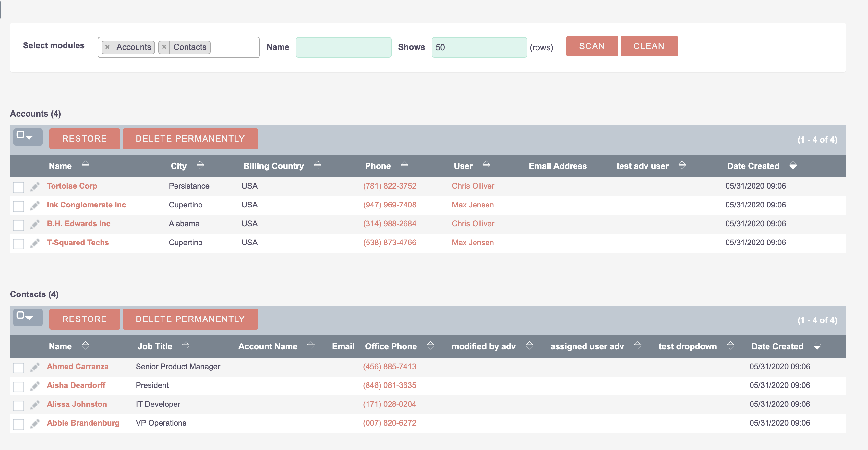This screenshot has width=868, height=450.
Task: Click pencil icon beside Alissa Johnston
Action: (35, 405)
